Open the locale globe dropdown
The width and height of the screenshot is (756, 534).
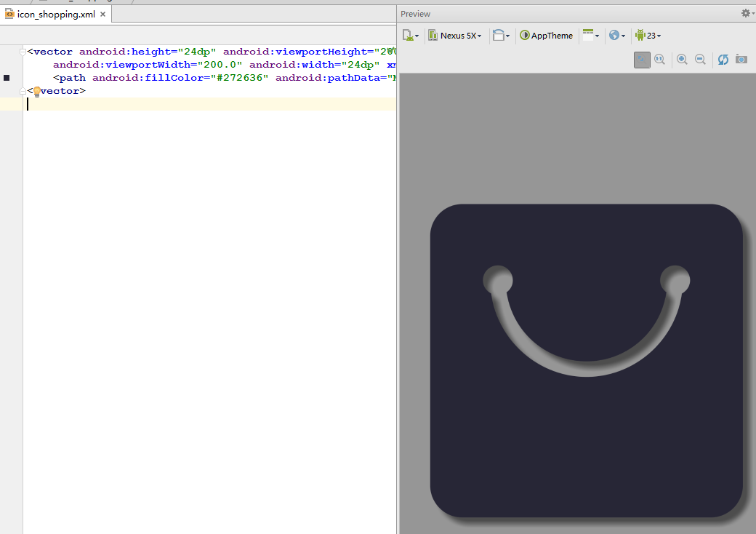[616, 35]
